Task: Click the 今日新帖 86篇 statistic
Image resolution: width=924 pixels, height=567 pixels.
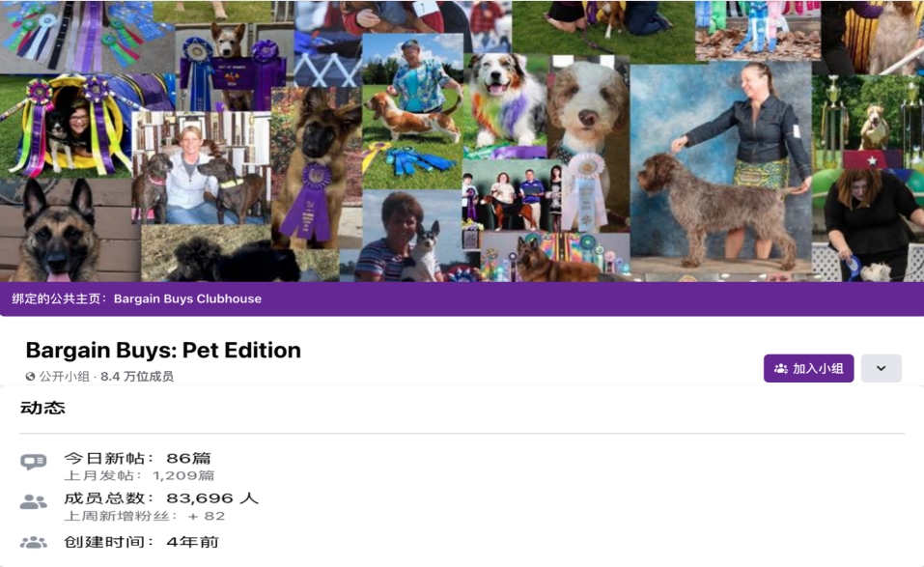Action: (x=137, y=458)
